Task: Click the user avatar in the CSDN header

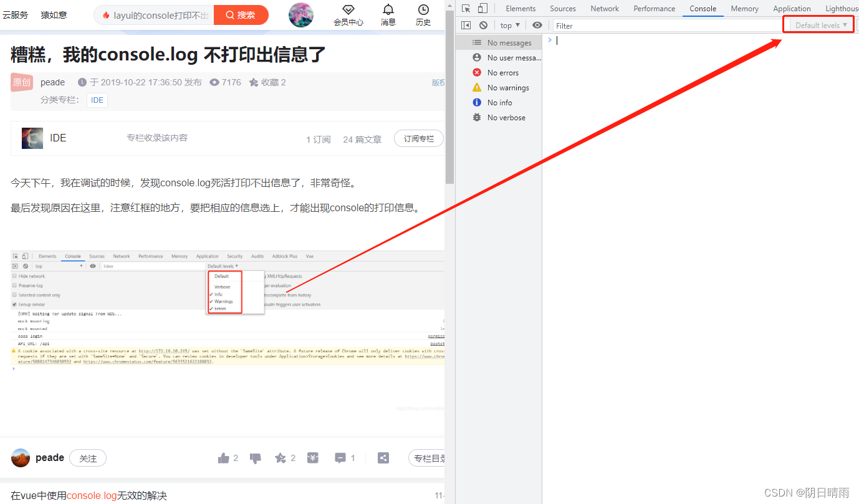Action: [301, 15]
